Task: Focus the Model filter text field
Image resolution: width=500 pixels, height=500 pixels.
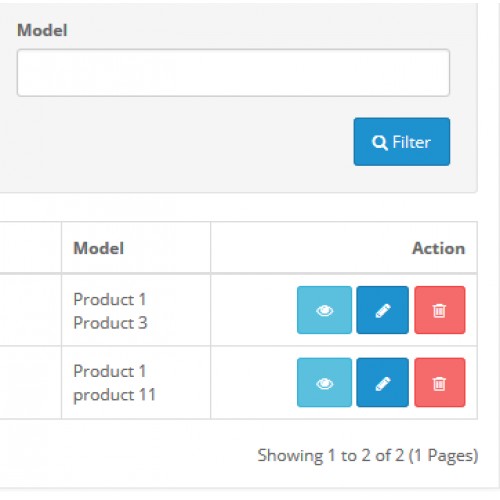Action: 233,73
